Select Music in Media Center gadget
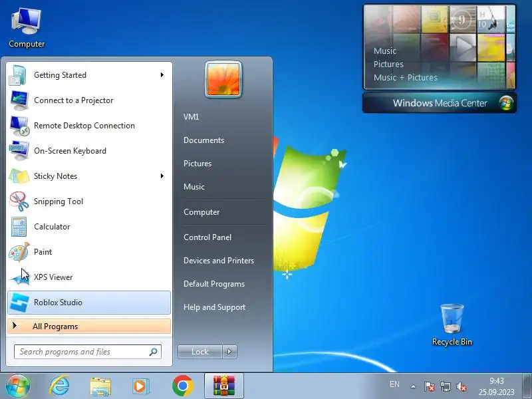This screenshot has height=399, width=532. point(385,51)
